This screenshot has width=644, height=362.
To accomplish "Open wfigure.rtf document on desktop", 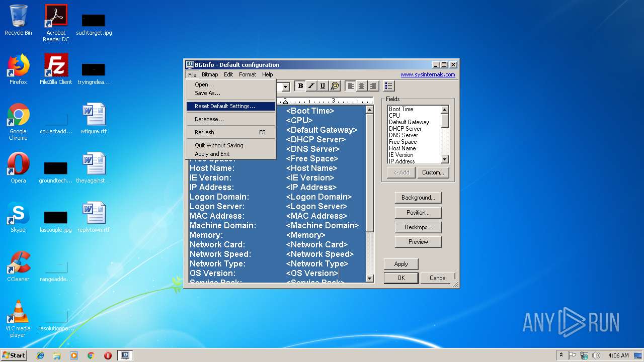I will (94, 119).
